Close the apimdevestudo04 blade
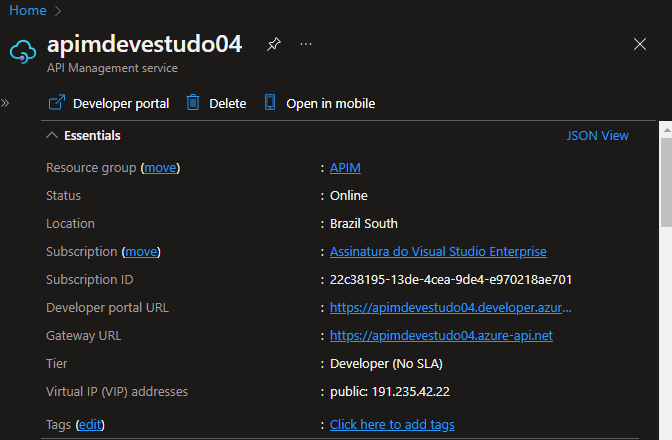The width and height of the screenshot is (672, 440). (x=639, y=44)
